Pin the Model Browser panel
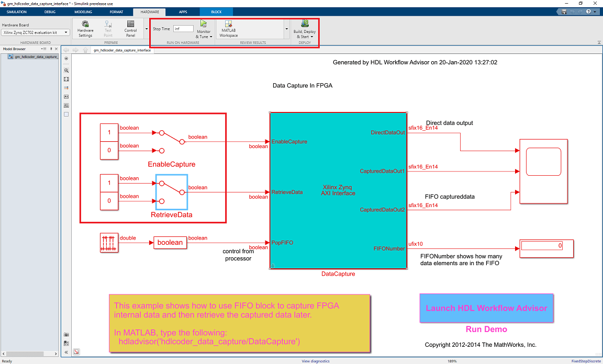 coord(51,49)
